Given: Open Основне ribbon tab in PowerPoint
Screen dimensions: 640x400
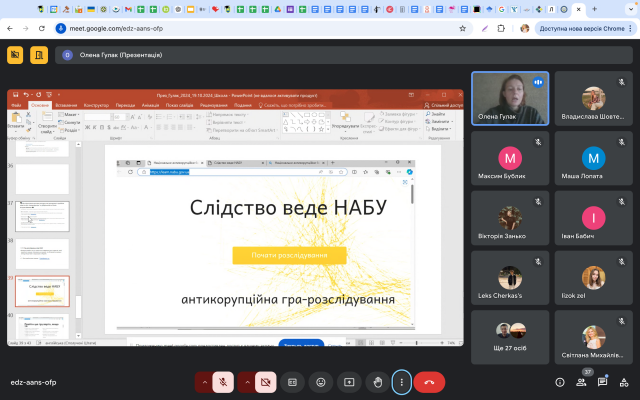Looking at the screenshot, I should coord(40,105).
